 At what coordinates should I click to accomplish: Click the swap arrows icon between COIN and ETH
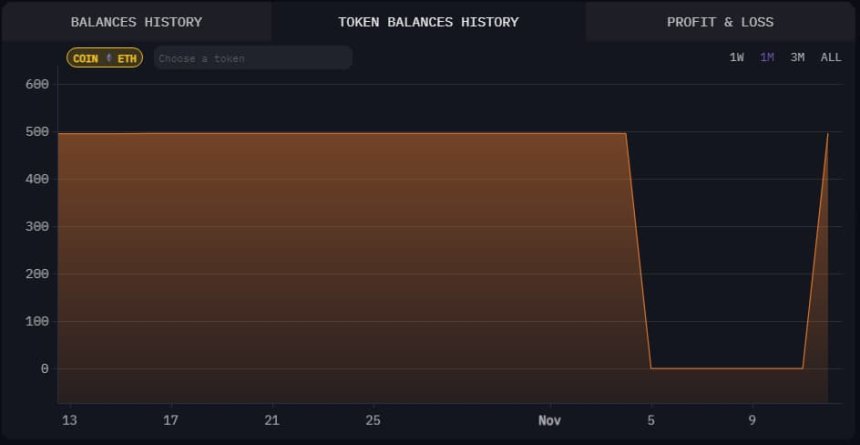109,58
